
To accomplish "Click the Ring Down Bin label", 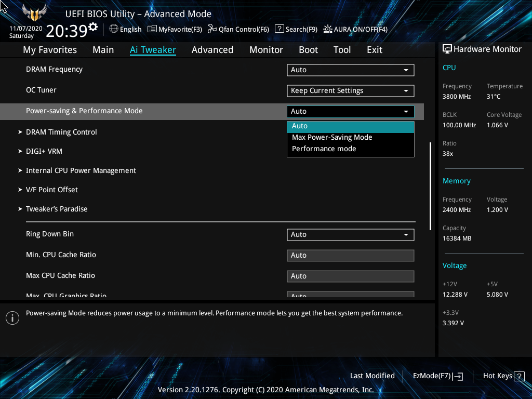I will [50, 234].
